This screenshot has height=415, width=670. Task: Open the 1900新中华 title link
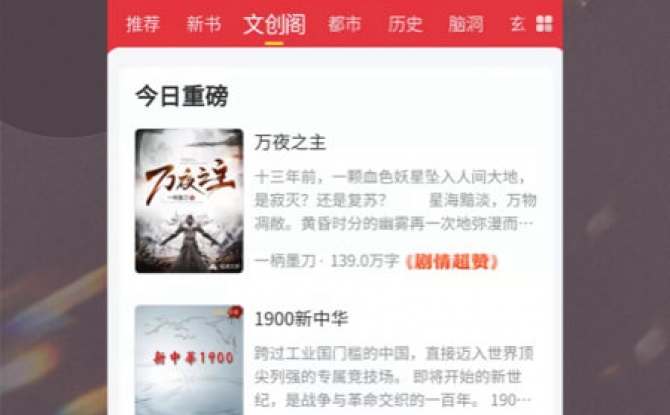coord(301,319)
